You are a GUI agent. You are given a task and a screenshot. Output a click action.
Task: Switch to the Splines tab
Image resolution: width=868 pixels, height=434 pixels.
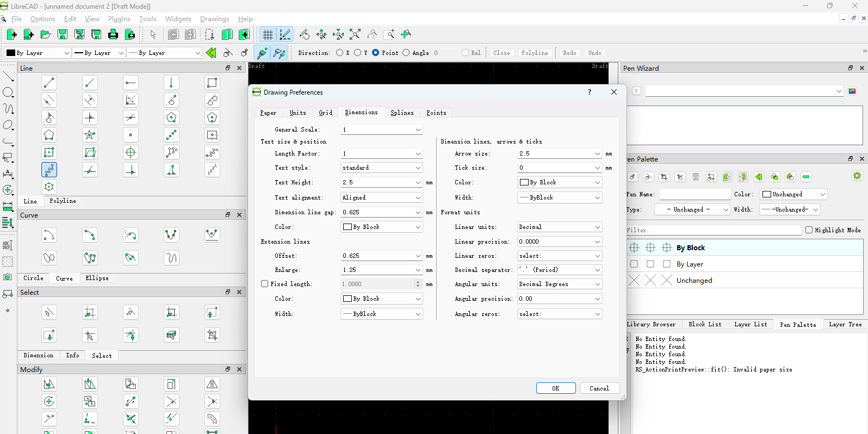click(402, 113)
